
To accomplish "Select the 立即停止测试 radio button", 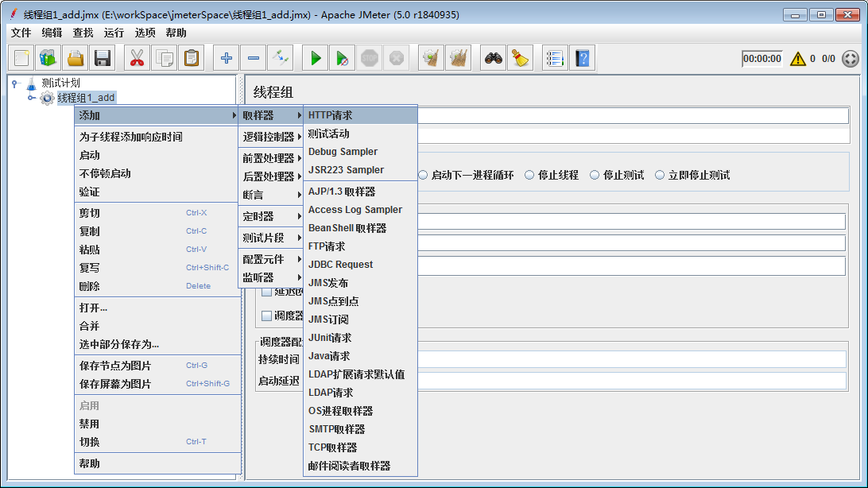I will point(659,176).
